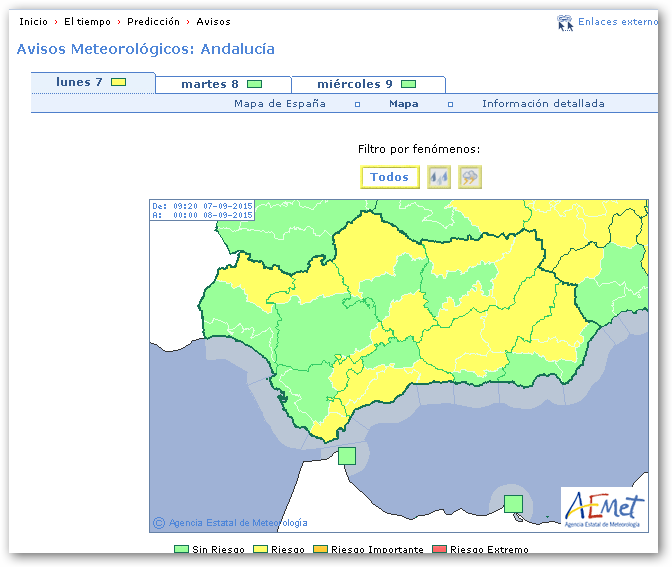Click the AEMet logo on map
Viewport: 672px width, 567px height.
click(x=602, y=509)
